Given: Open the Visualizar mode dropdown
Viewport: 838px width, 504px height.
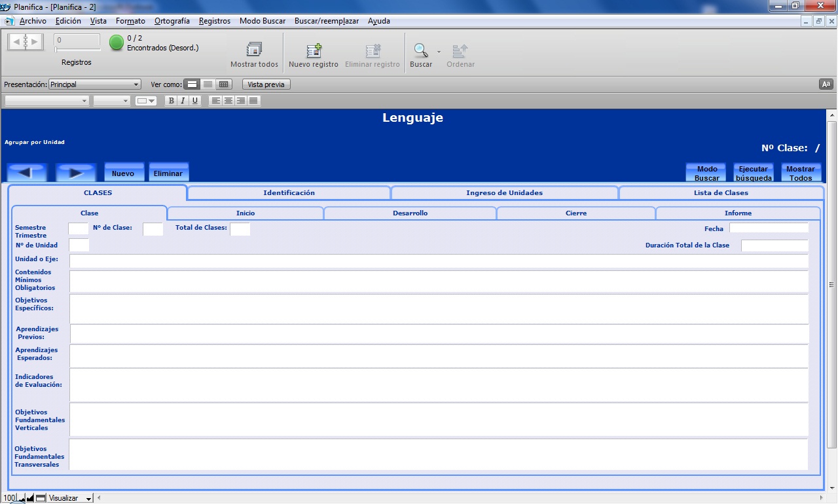Looking at the screenshot, I should tap(71, 498).
